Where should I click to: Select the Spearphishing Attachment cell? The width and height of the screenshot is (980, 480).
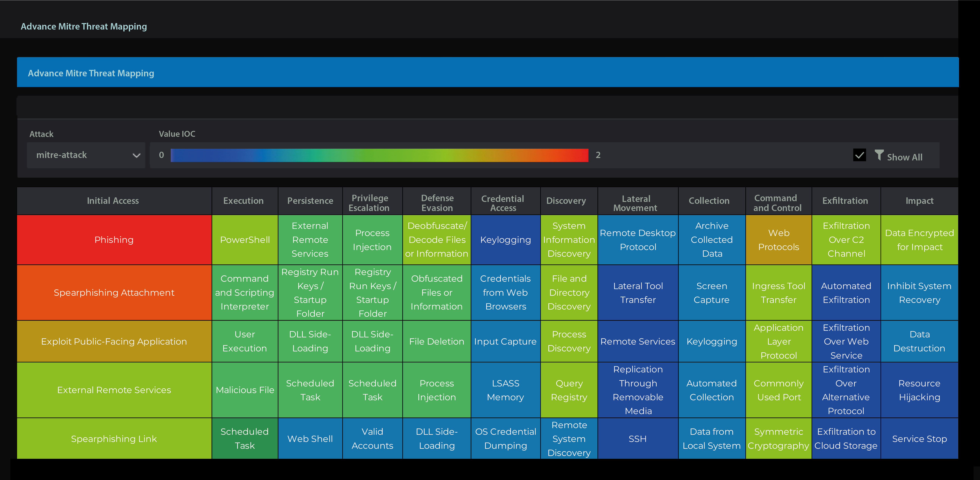point(114,292)
